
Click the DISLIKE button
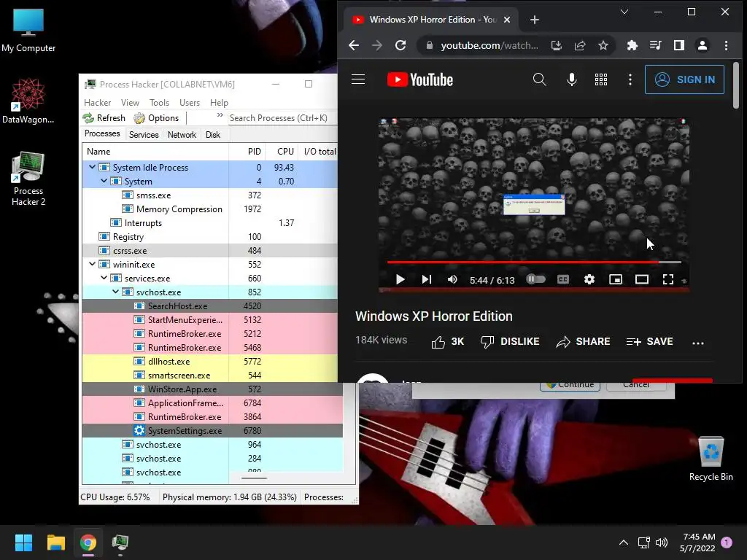pyautogui.click(x=510, y=342)
